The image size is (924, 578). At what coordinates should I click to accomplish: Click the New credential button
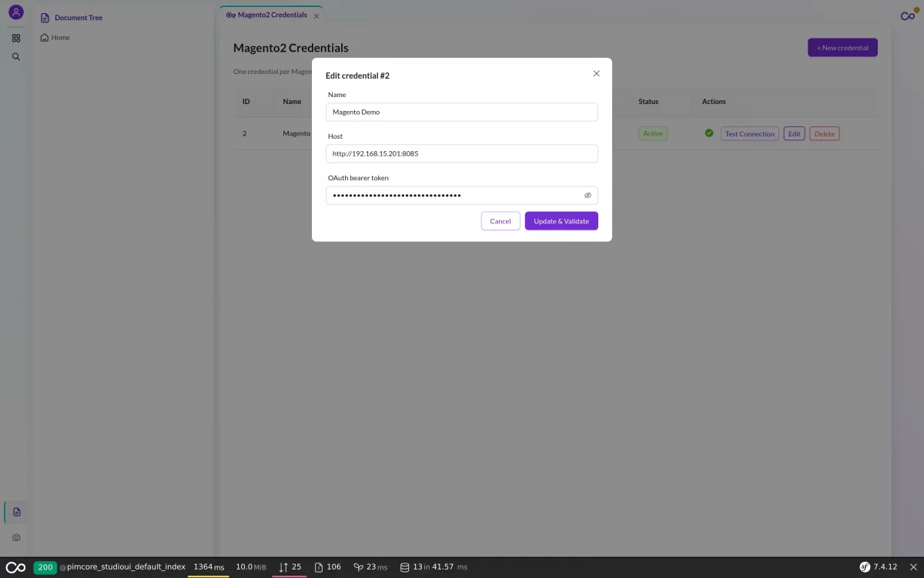(x=842, y=48)
